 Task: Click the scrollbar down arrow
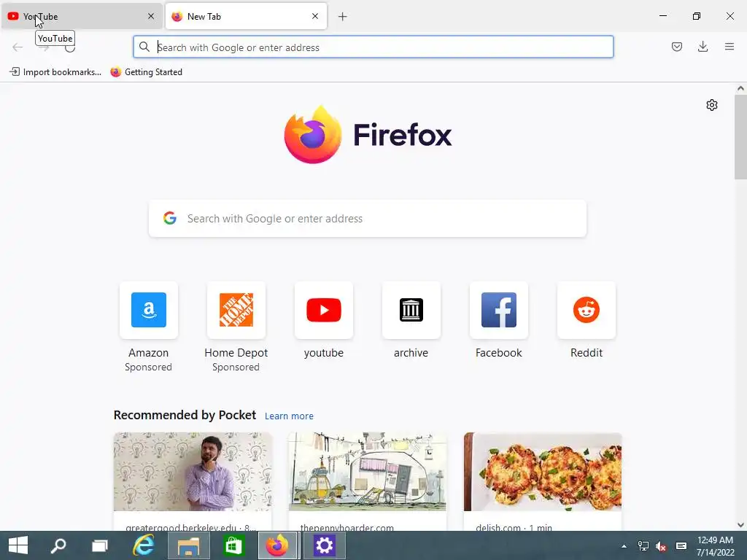click(740, 525)
